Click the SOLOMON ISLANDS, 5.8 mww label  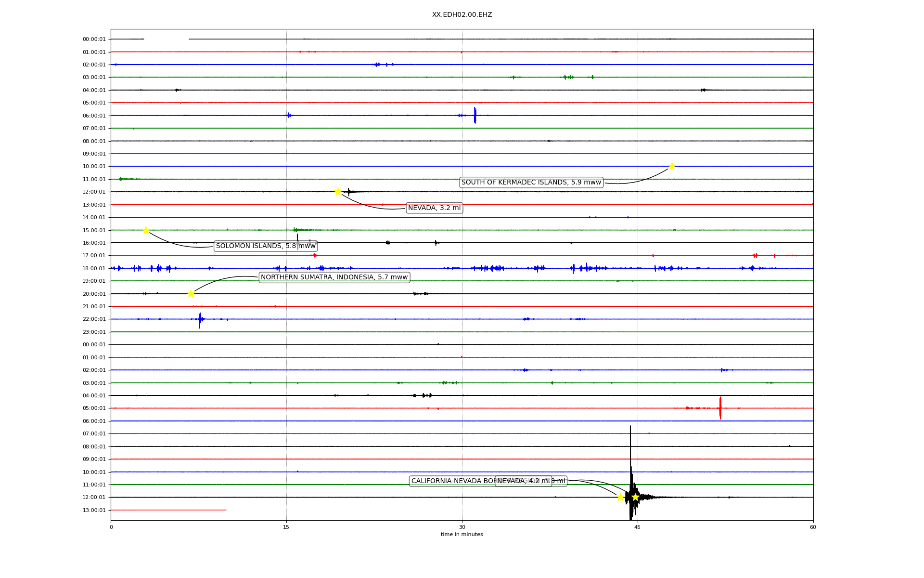click(265, 246)
